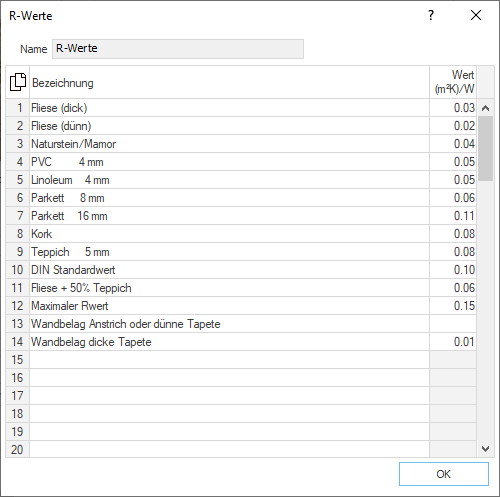Select the 0.04 value for Naturstein/Mamor

(453, 144)
